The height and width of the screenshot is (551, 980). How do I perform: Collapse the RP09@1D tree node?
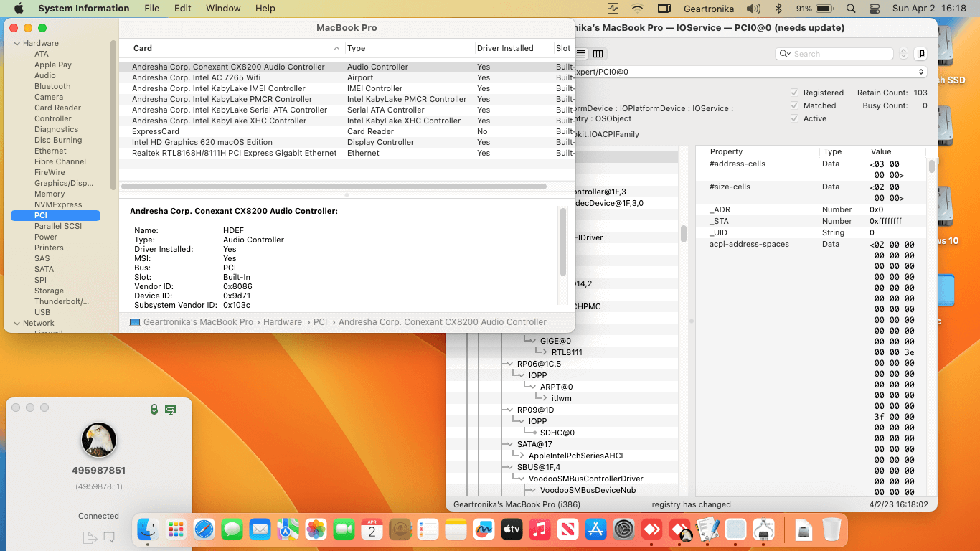509,410
